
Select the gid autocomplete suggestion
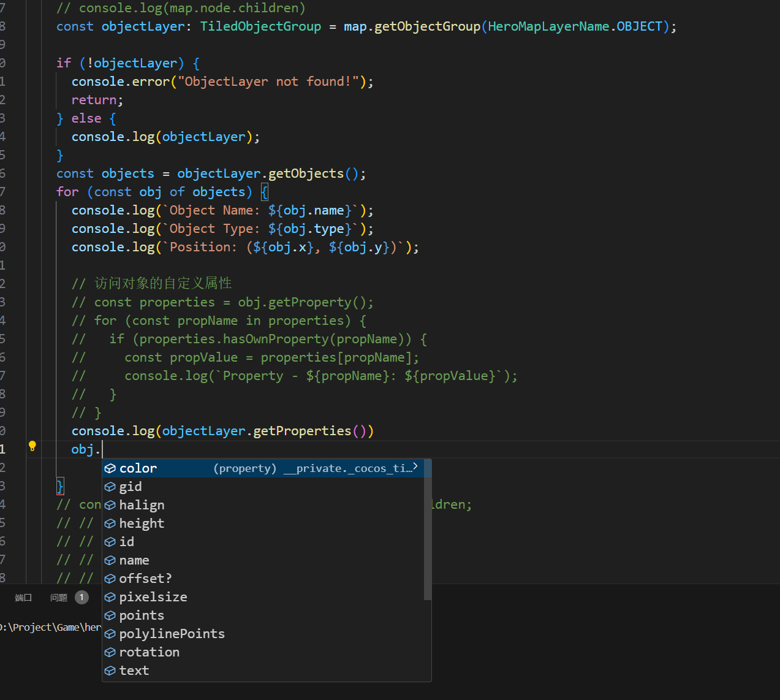point(263,487)
